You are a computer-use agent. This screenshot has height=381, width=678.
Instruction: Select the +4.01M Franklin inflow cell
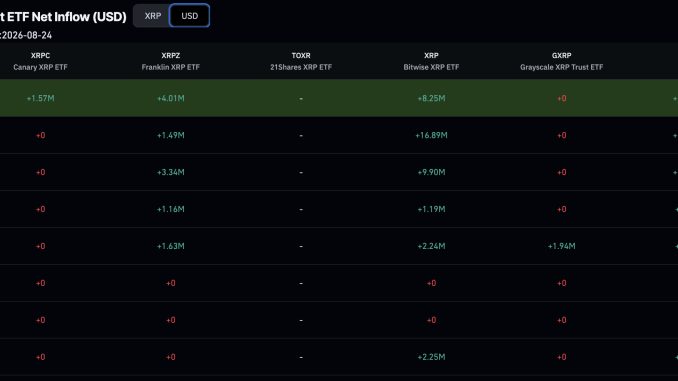click(x=171, y=99)
